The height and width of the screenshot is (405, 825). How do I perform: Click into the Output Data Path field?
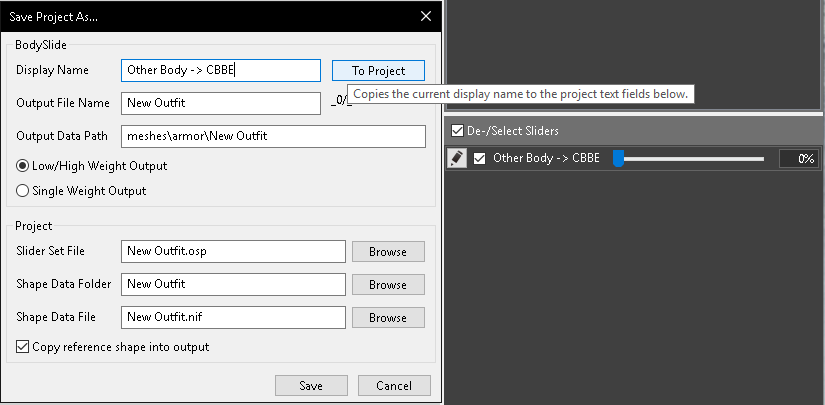272,136
